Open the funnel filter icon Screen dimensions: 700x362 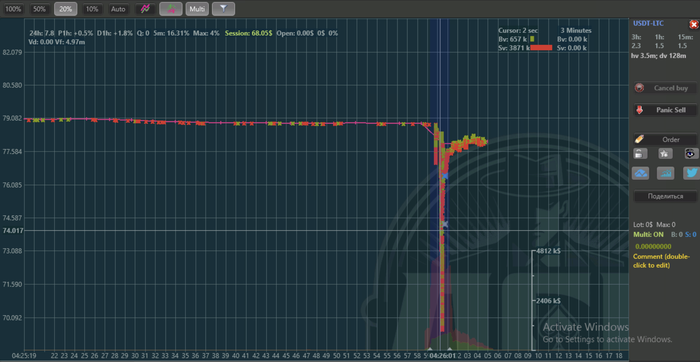click(224, 9)
